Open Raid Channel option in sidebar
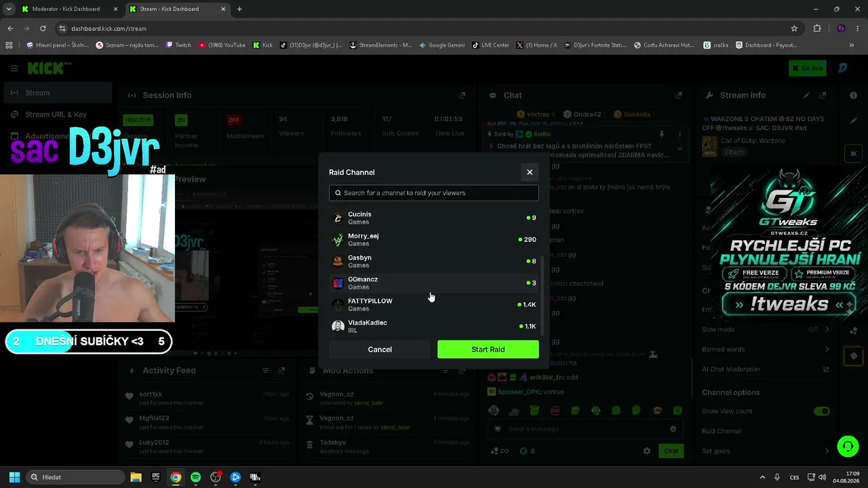This screenshot has height=488, width=868. pyautogui.click(x=722, y=431)
